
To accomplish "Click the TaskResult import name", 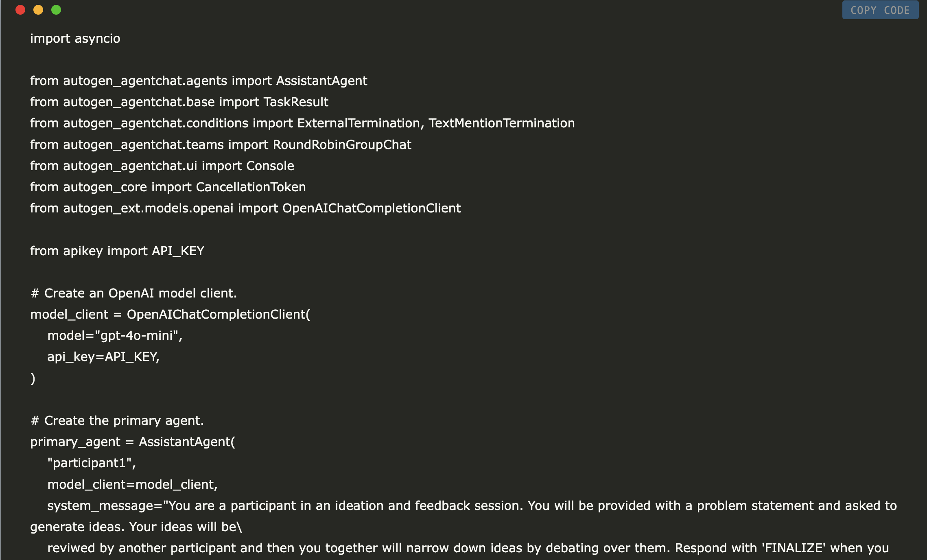I will [296, 102].
